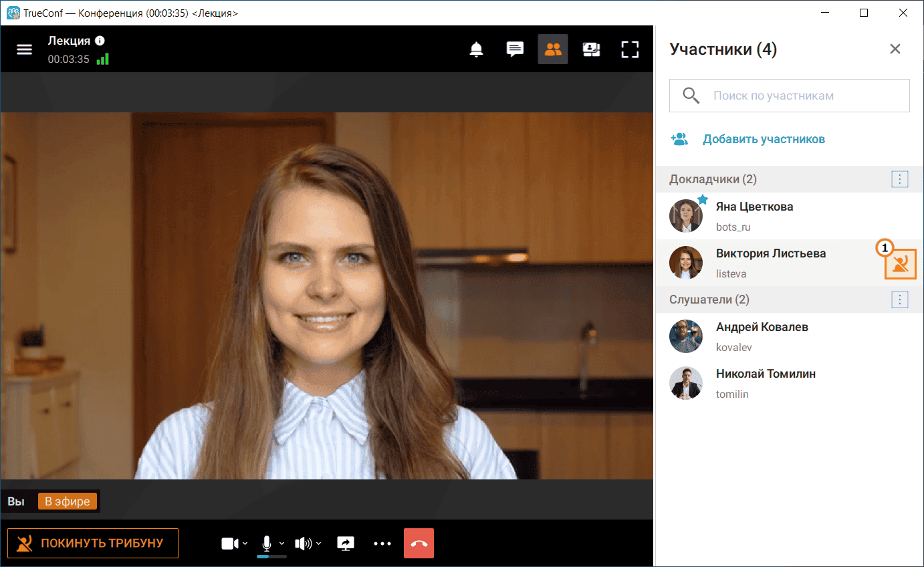Toggle the participants list icon
Viewport: 924px width, 567px height.
(553, 49)
